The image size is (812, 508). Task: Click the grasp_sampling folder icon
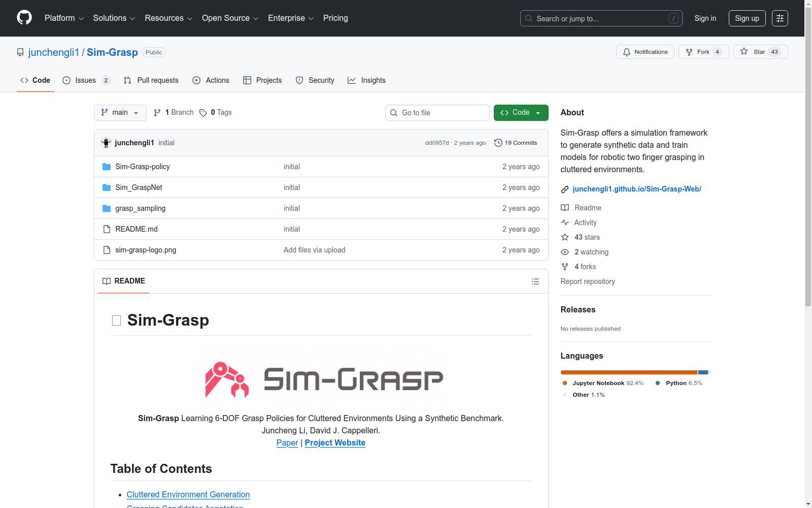(x=107, y=208)
